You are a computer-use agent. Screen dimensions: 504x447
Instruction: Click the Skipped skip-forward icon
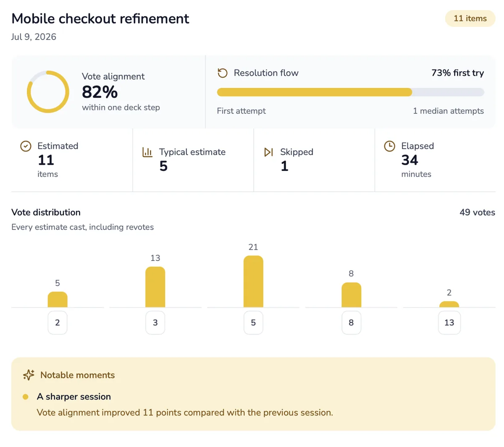click(268, 152)
